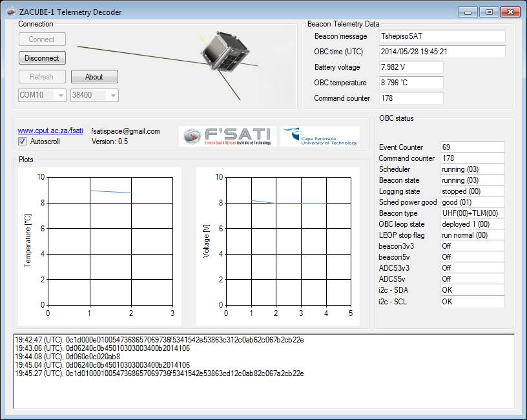Viewport: 527px width, 420px height.
Task: Click the Battery voltage value field
Action: [411, 67]
